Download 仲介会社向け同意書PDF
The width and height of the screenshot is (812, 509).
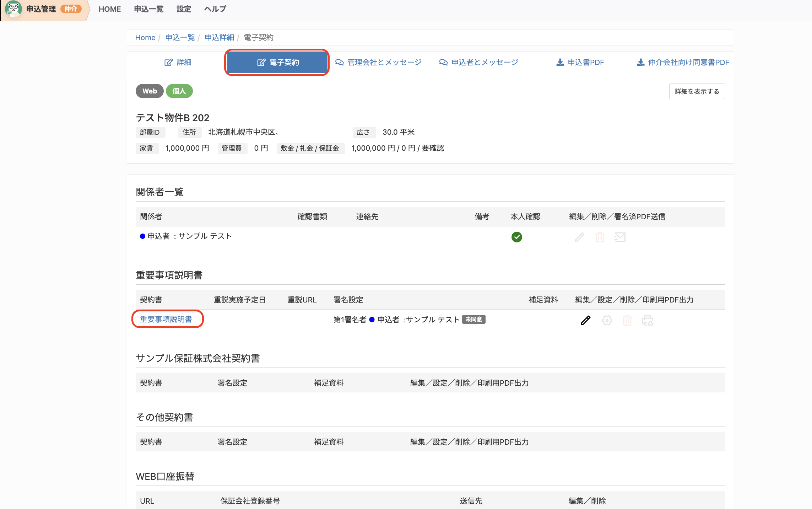click(x=683, y=63)
